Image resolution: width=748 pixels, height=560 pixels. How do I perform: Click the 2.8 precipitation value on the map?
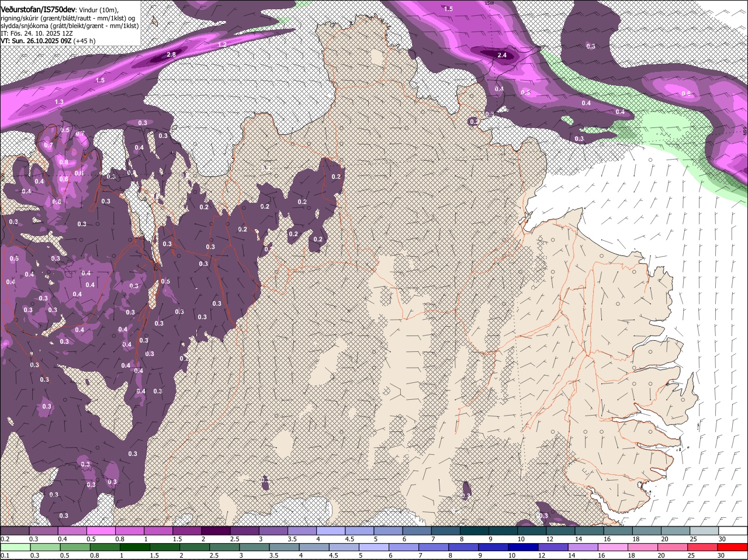171,54
